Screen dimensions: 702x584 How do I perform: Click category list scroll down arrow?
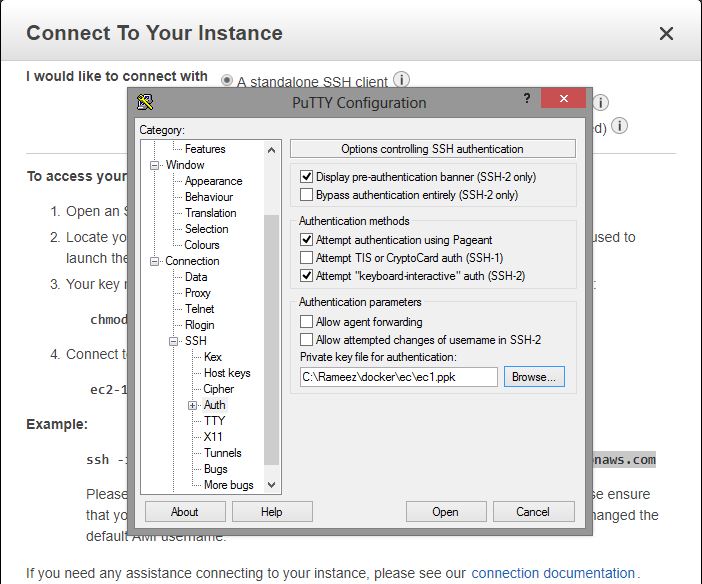pyautogui.click(x=271, y=485)
